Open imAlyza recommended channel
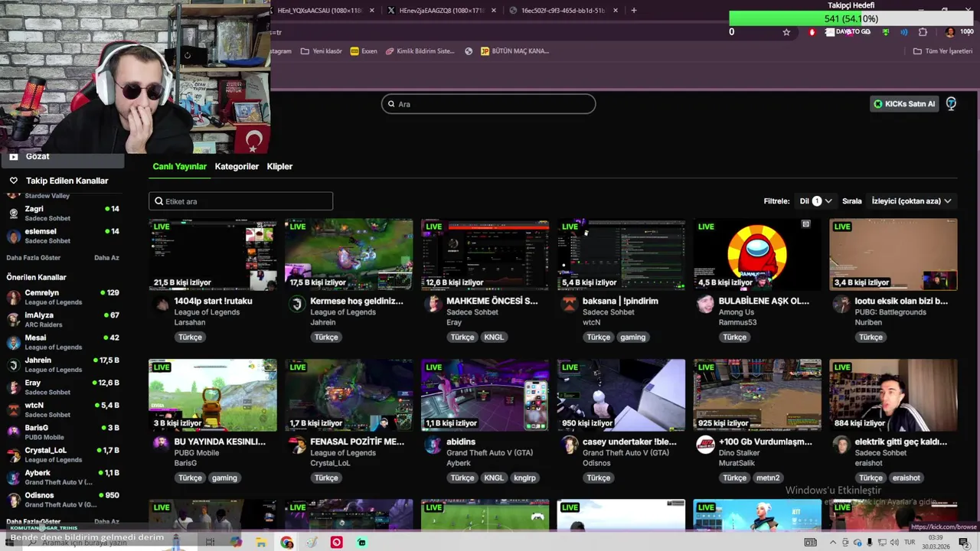Viewport: 980px width, 551px height. (x=63, y=319)
